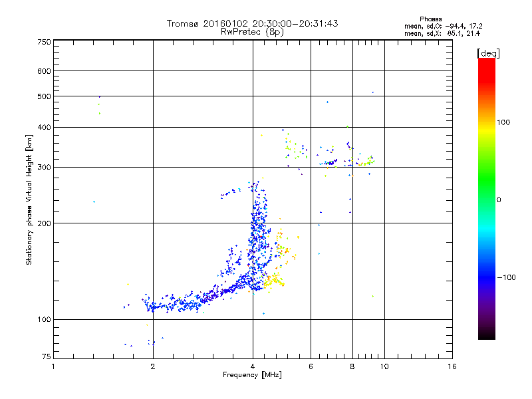Click the "300" height axis label

(x=44, y=168)
